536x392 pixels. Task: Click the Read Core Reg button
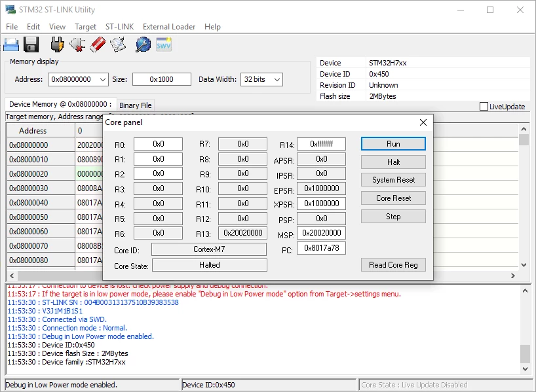(x=393, y=265)
